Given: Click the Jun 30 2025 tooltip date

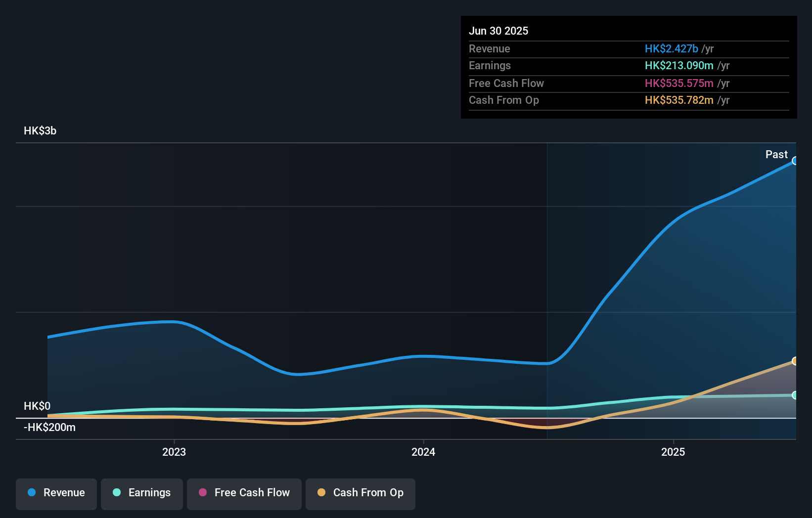Looking at the screenshot, I should (x=498, y=31).
